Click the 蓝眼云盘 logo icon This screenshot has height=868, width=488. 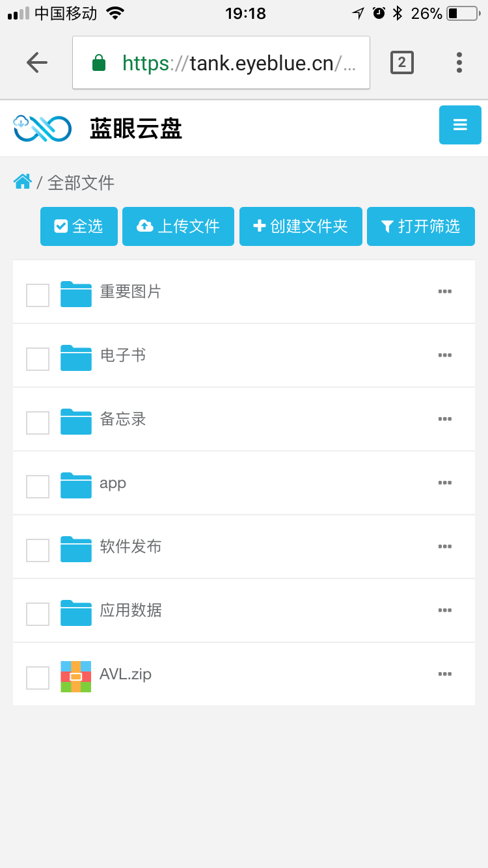[x=42, y=128]
